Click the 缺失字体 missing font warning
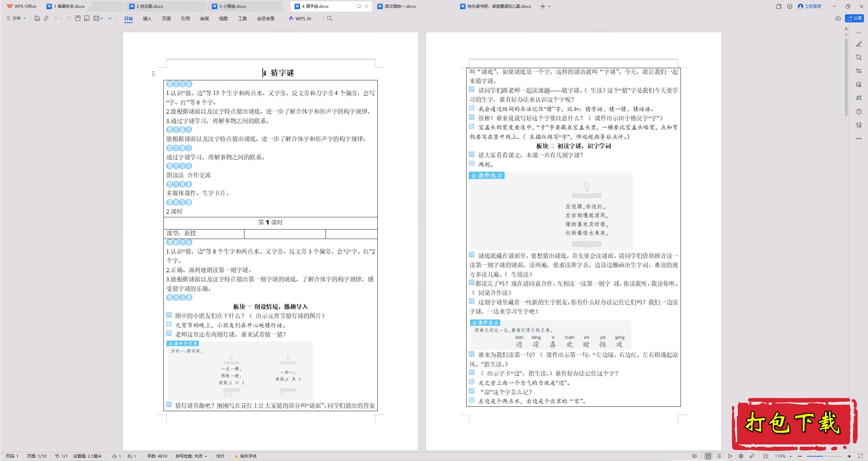Image resolution: width=868 pixels, height=461 pixels. click(246, 456)
